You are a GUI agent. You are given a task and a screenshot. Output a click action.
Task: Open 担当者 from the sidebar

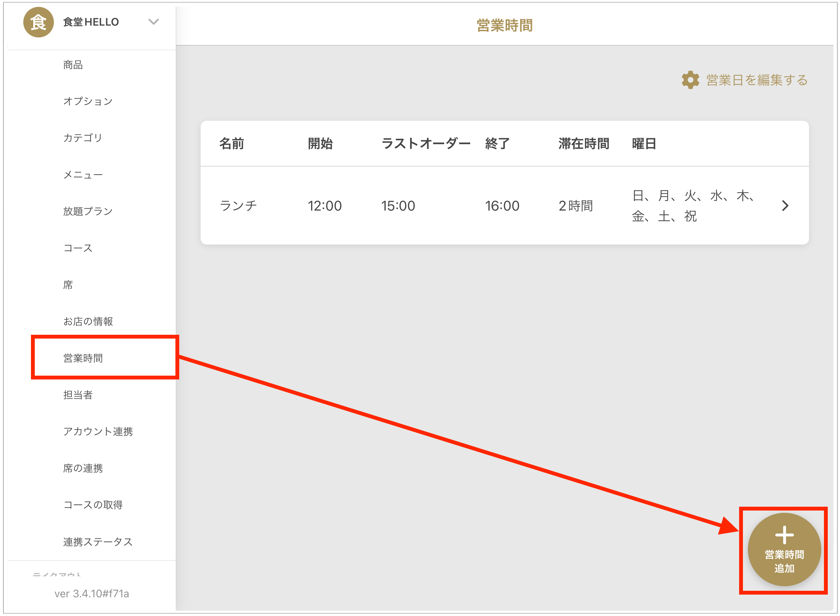[78, 395]
